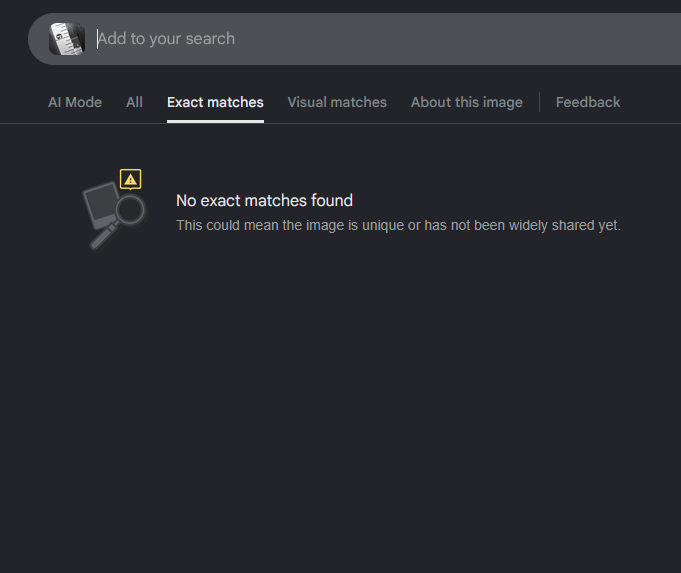Focus the "Add to your search" field

[x=387, y=39]
